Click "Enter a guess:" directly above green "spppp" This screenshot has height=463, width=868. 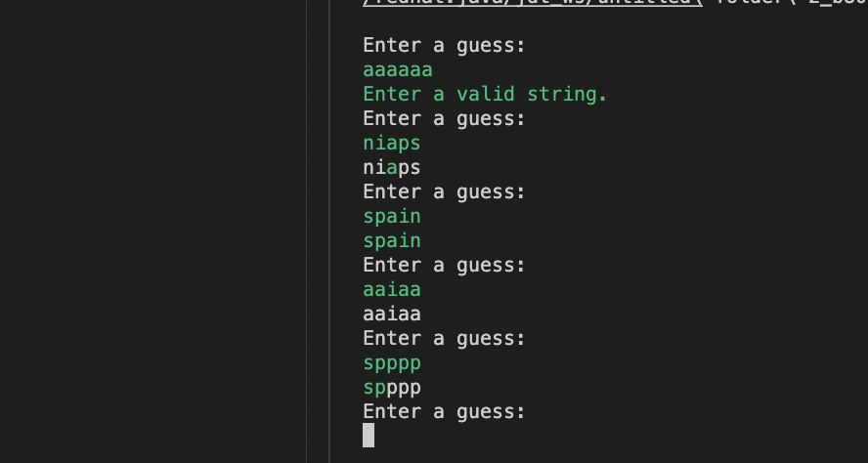(444, 339)
